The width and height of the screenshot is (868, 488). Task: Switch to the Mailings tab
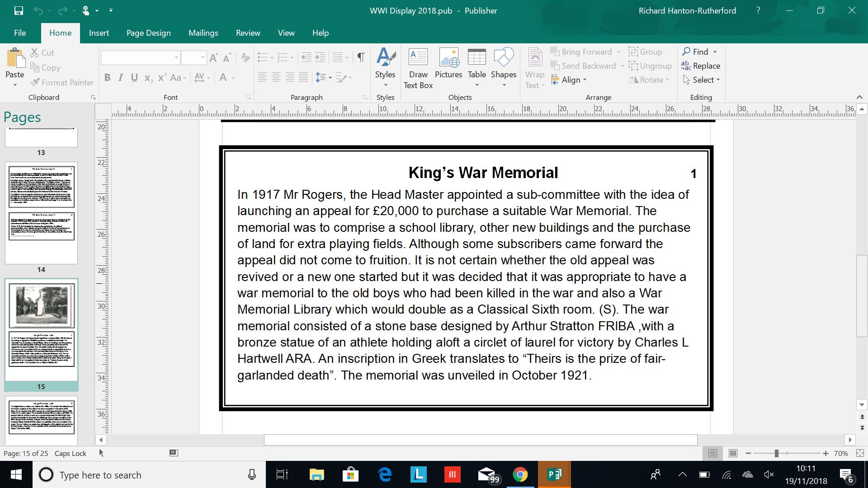(x=203, y=33)
